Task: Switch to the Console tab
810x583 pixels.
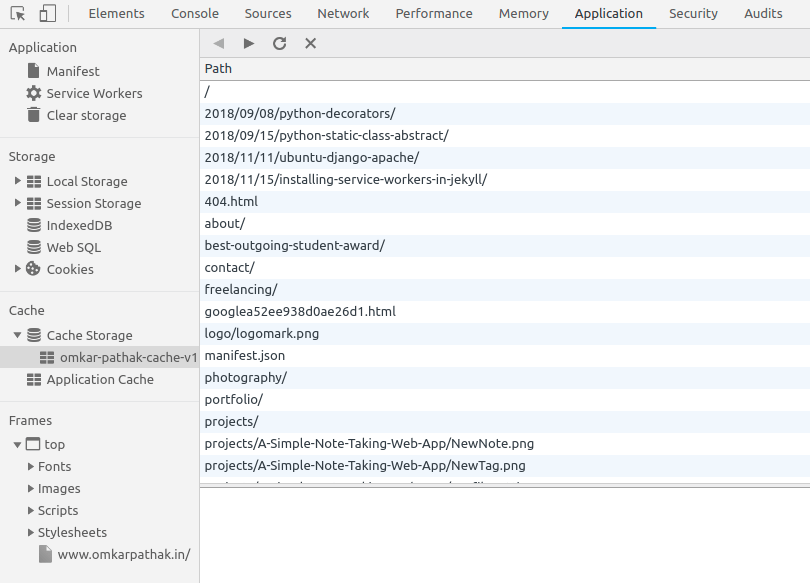Action: tap(195, 14)
